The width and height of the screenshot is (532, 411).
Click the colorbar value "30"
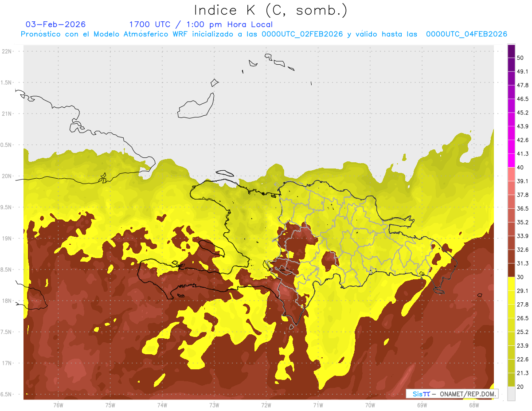pyautogui.click(x=520, y=277)
